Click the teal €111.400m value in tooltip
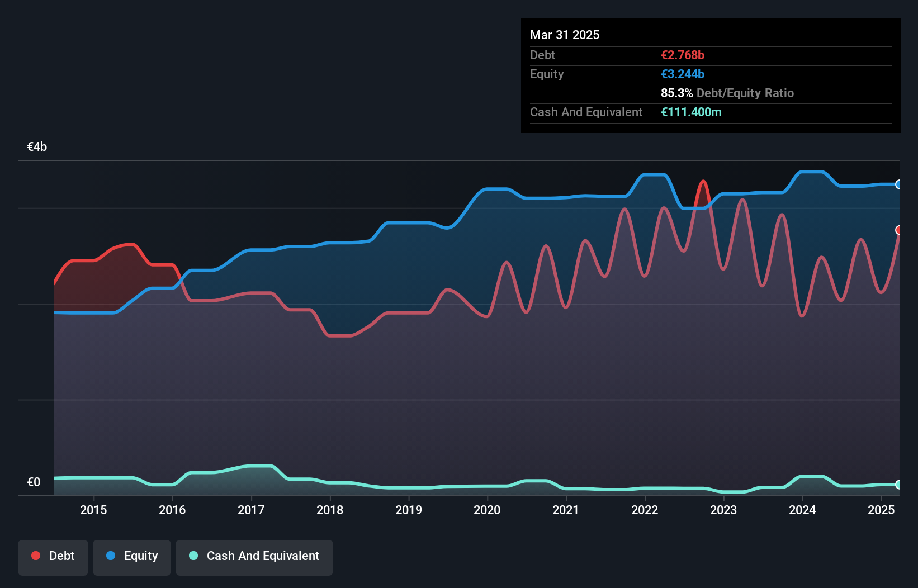Viewport: 918px width, 588px height. 691,112
